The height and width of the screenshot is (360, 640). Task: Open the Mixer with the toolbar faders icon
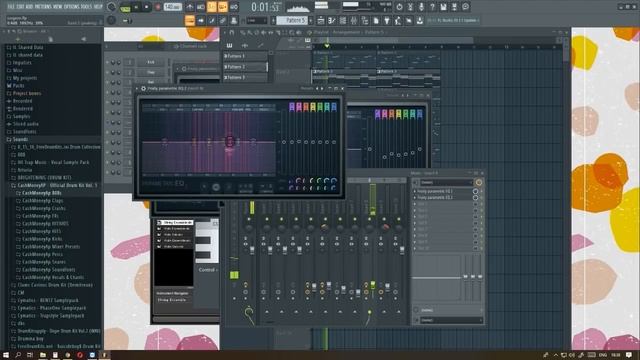354,20
